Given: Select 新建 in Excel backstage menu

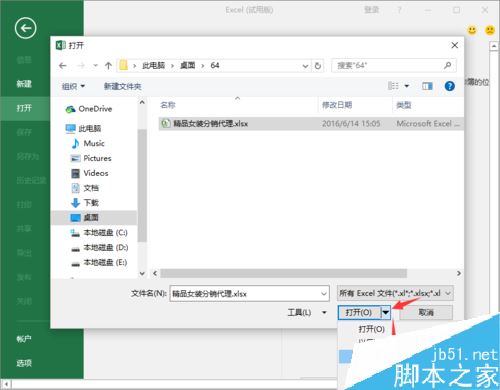Looking at the screenshot, I should (x=24, y=84).
